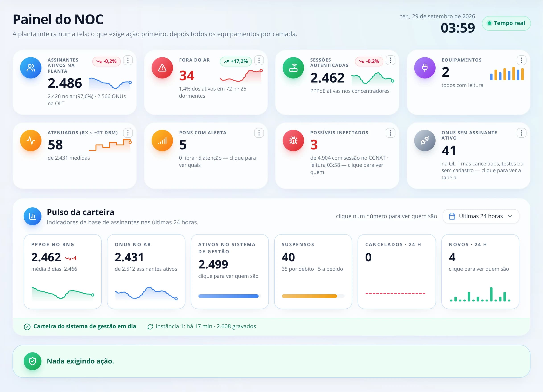The height and width of the screenshot is (392, 543).
Task: Click the gray unplugged icon for ONUs sem assinante
Action: 425,140
